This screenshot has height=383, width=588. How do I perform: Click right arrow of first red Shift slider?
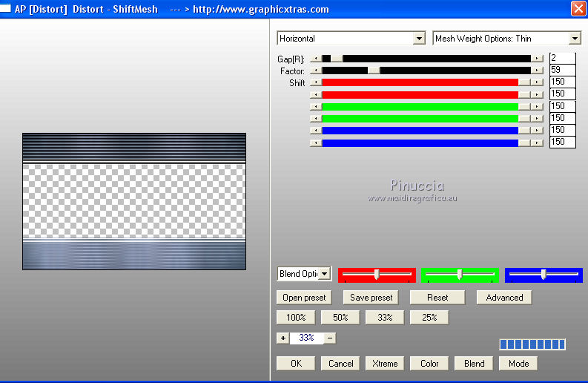tap(537, 82)
